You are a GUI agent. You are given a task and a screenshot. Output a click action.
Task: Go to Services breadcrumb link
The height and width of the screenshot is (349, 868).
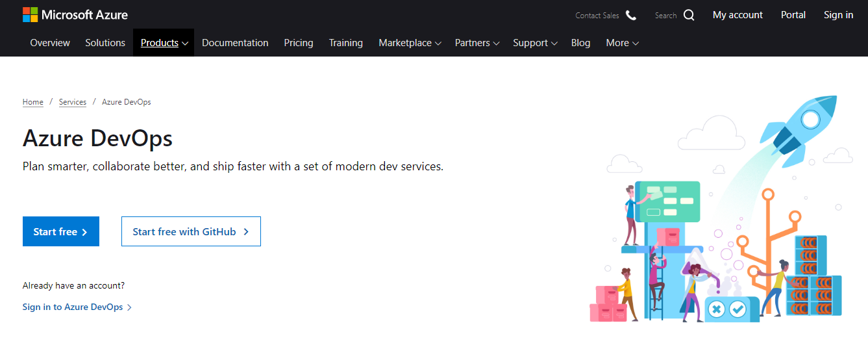point(73,102)
